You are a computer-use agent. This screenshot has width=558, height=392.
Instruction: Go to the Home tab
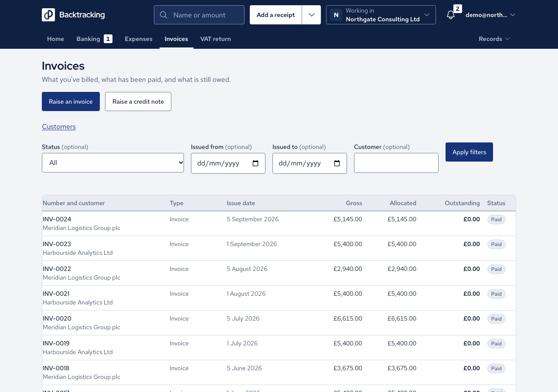(56, 39)
